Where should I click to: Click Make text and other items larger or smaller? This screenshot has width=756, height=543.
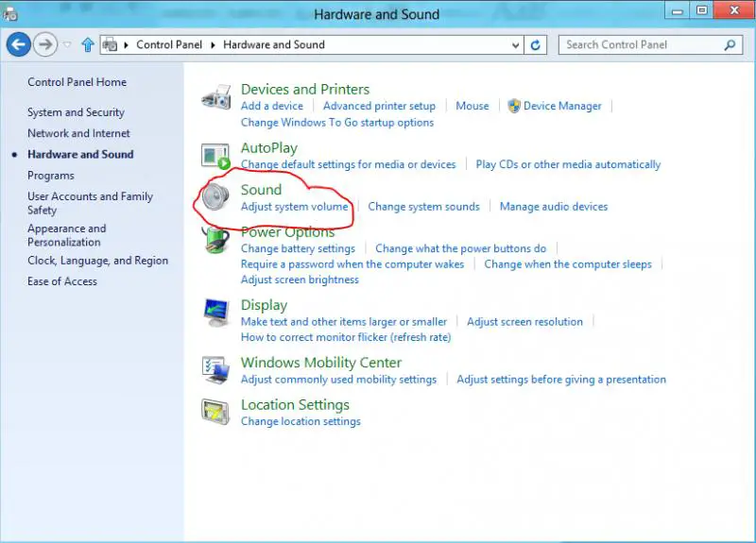[344, 322]
